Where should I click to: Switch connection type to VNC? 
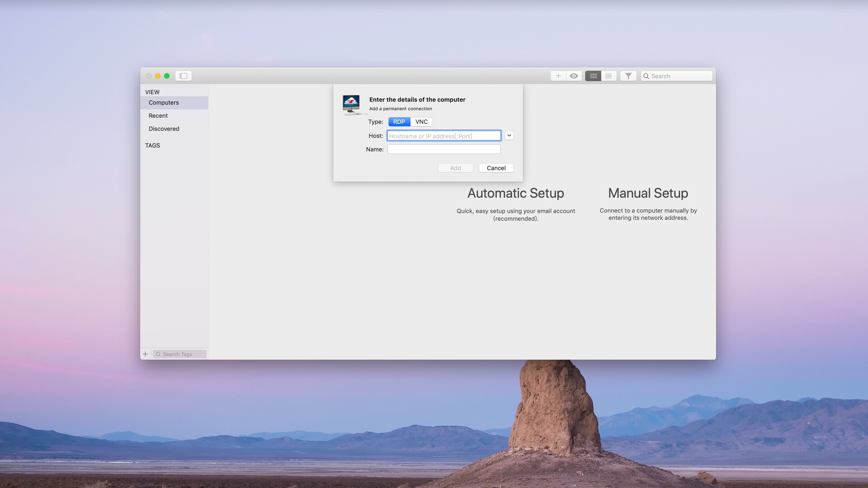(x=421, y=122)
